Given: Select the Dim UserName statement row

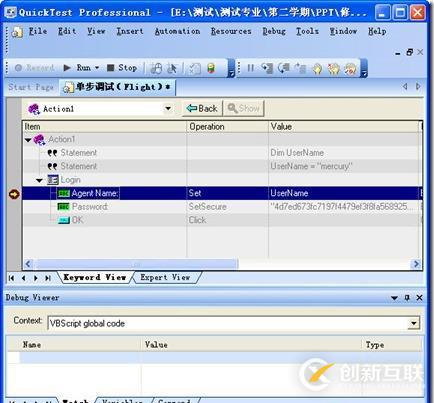Looking at the screenshot, I should tap(223, 153).
